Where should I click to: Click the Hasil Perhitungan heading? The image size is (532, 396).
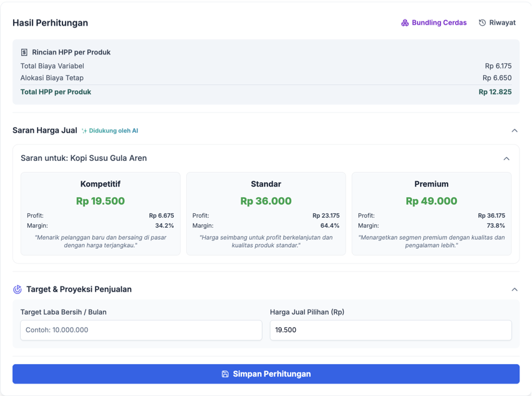pos(50,23)
